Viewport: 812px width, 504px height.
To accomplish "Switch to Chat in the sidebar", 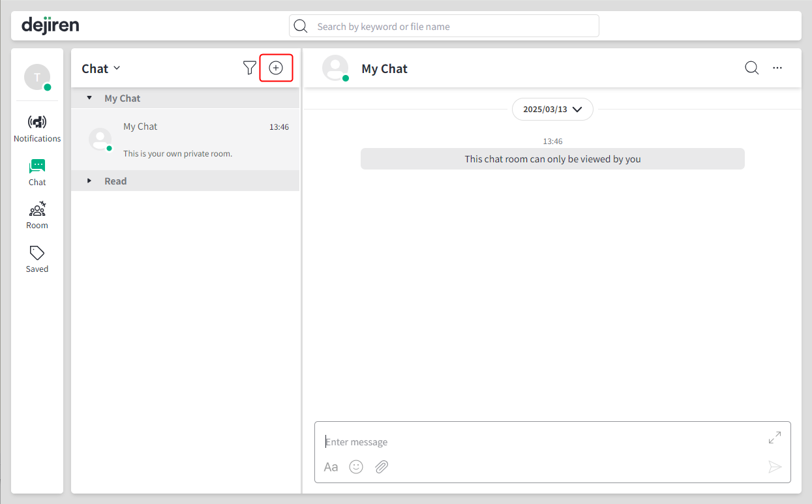I will (37, 172).
